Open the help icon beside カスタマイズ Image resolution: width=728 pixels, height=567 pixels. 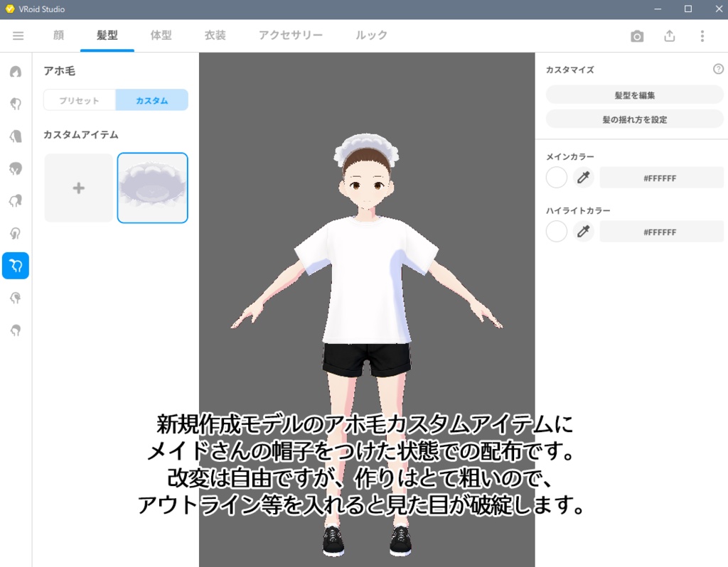tap(718, 69)
